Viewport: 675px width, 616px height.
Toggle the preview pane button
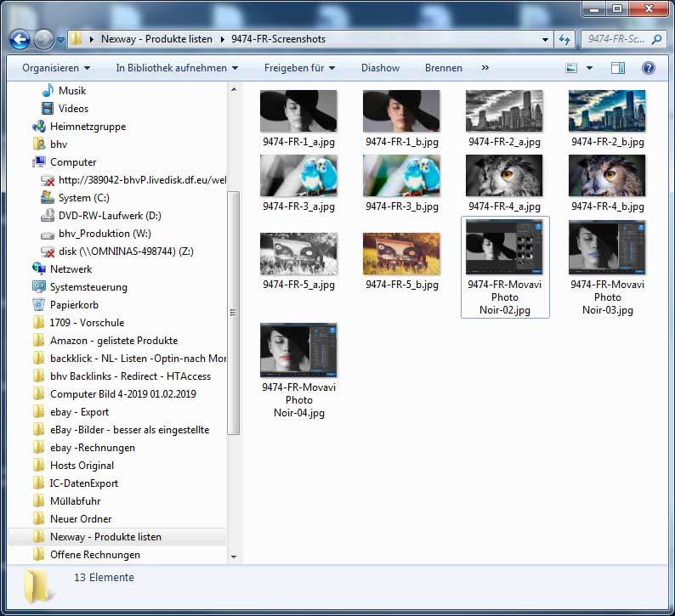618,68
